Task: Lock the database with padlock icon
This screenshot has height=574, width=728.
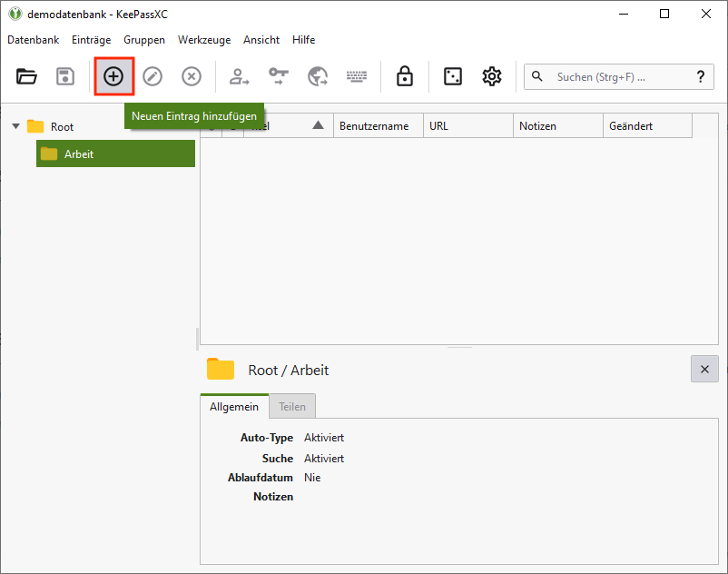Action: 405,77
